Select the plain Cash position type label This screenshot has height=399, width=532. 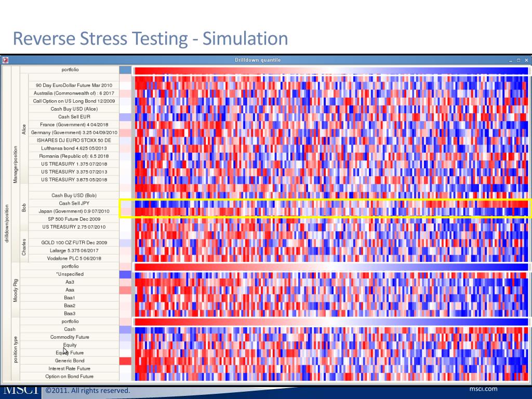(70, 329)
